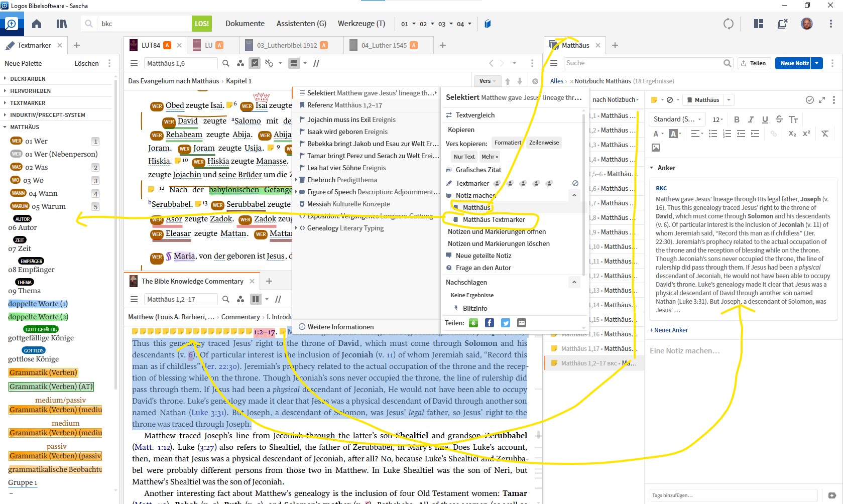Apply italic formatting in note editor

(x=751, y=119)
